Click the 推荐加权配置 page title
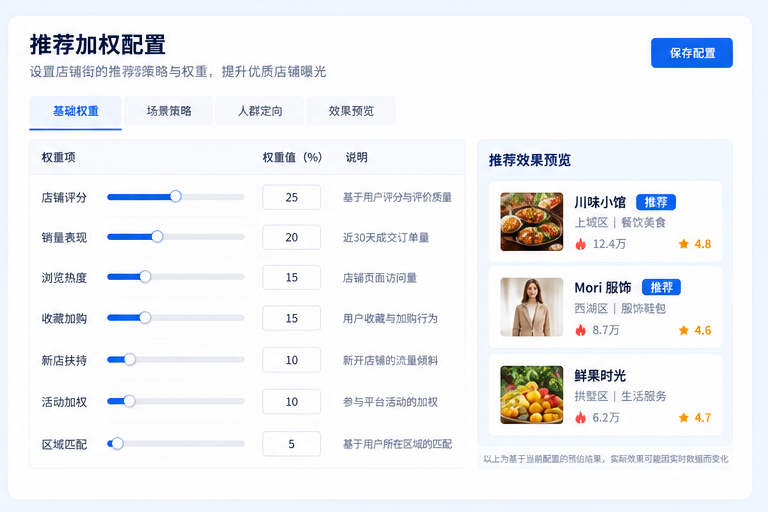This screenshot has width=768, height=512. pyautogui.click(x=97, y=45)
